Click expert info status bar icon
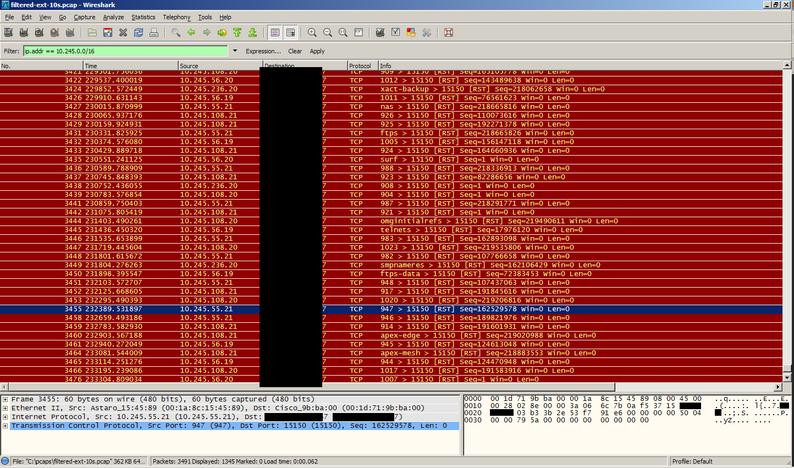The height and width of the screenshot is (468, 794). point(6,461)
